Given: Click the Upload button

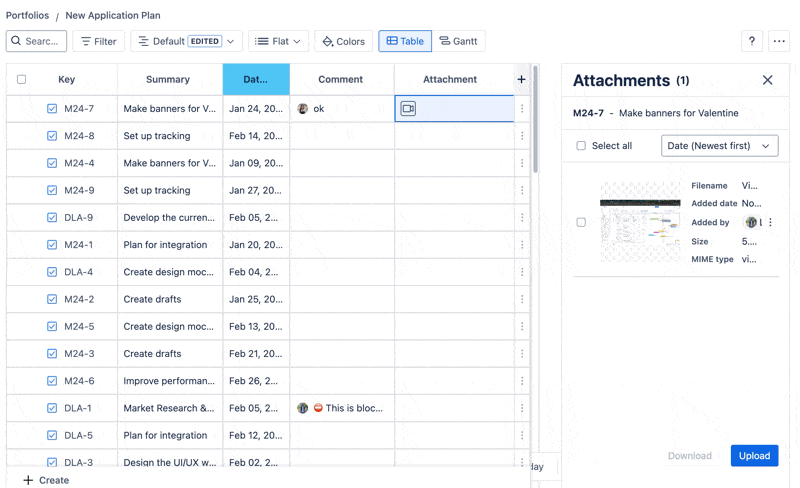Looking at the screenshot, I should pos(754,455).
